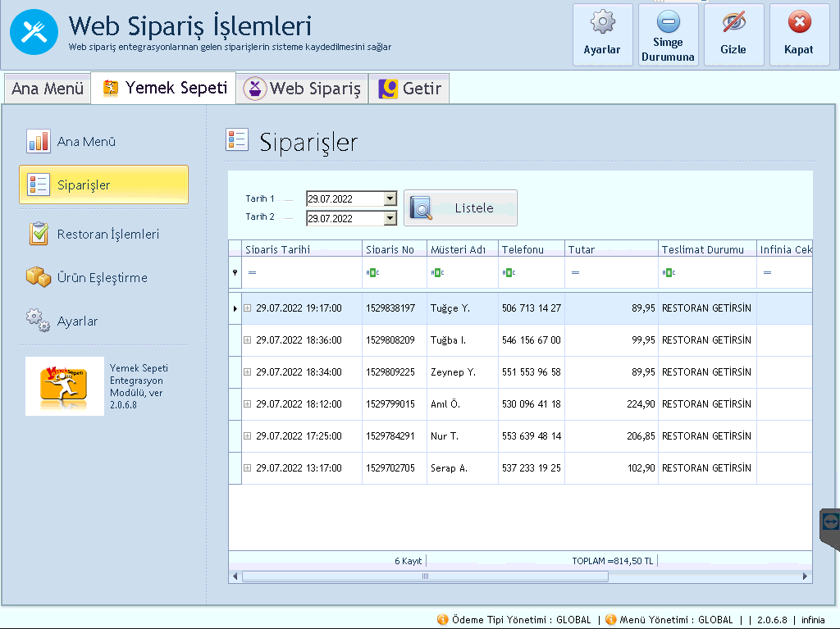This screenshot has height=629, width=840.
Task: Click the Listele button
Action: pos(460,207)
